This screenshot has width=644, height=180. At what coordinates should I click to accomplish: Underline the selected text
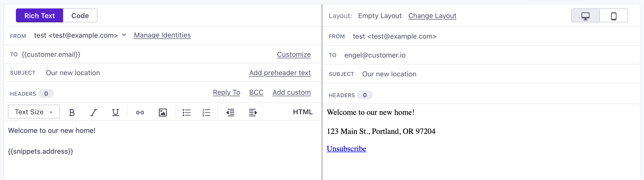pos(115,113)
